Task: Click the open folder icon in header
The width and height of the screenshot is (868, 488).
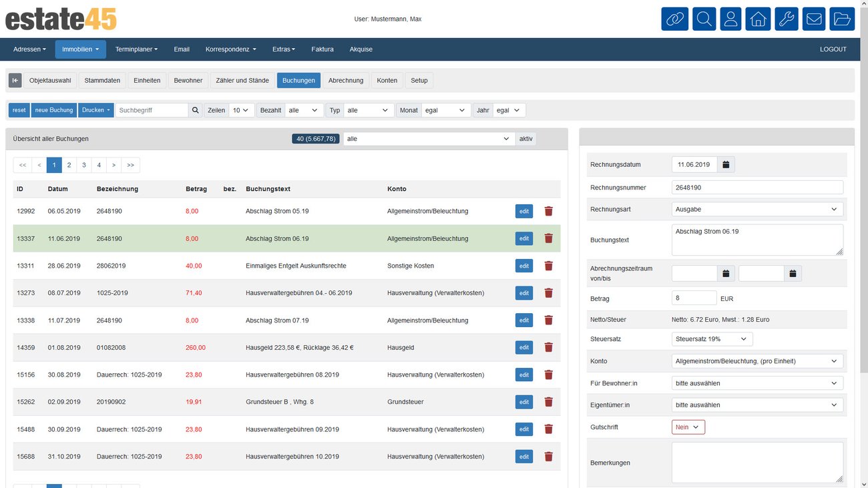Action: (842, 19)
